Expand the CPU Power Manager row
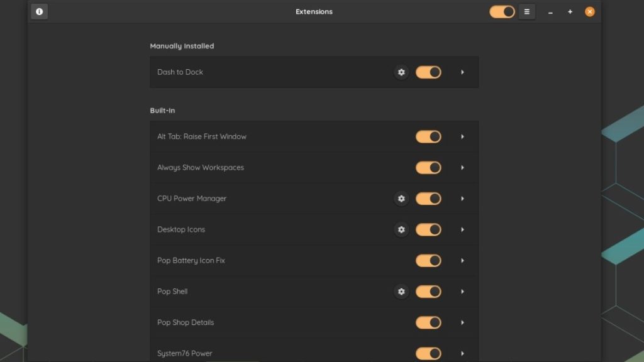644x362 pixels. pos(462,198)
